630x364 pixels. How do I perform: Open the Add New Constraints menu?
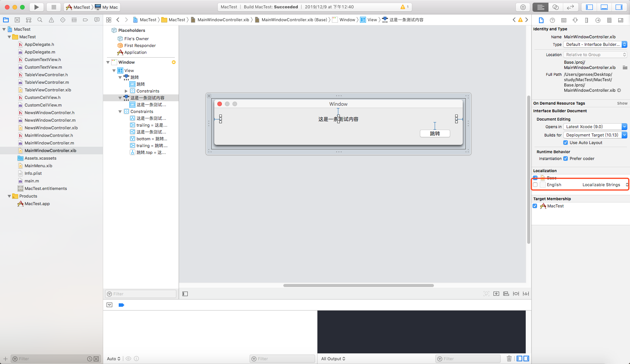pyautogui.click(x=516, y=294)
